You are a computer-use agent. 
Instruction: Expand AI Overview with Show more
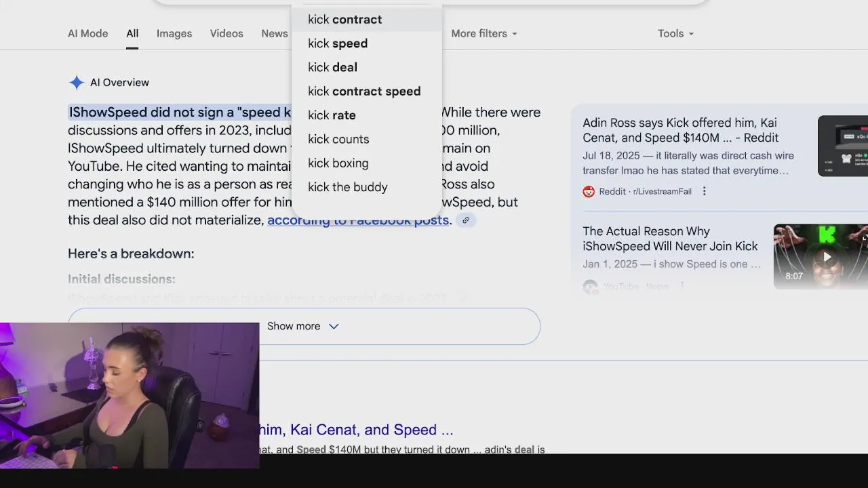pyautogui.click(x=304, y=326)
